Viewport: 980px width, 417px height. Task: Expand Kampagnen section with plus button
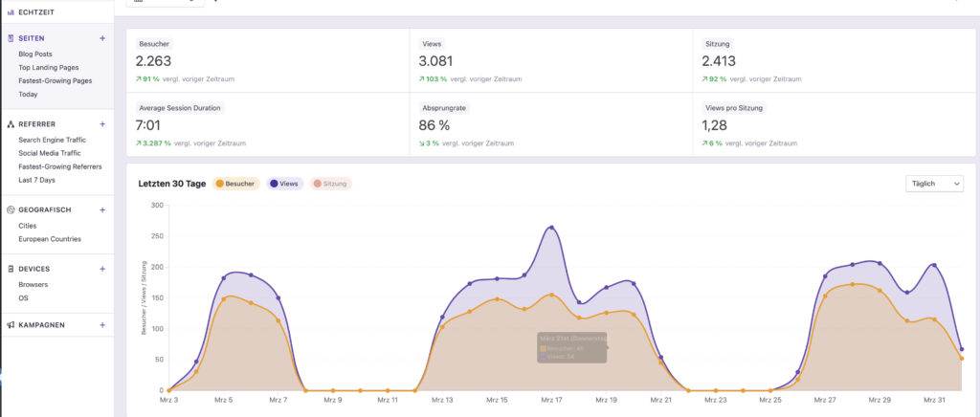coord(102,325)
